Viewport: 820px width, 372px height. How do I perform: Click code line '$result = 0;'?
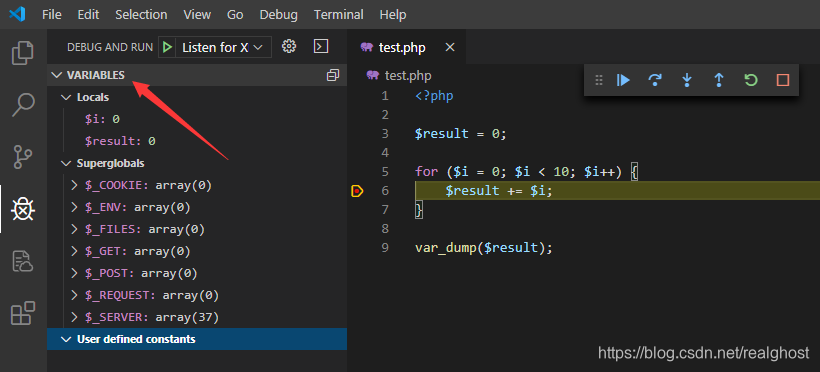(x=461, y=133)
